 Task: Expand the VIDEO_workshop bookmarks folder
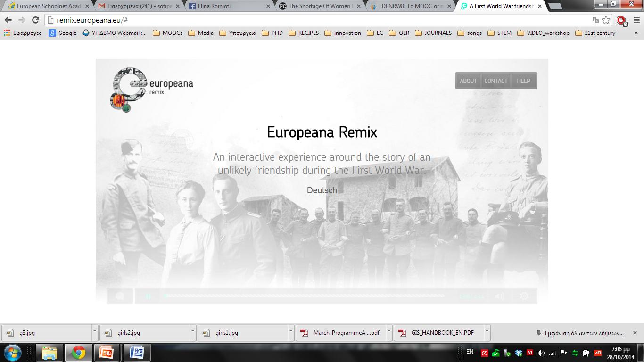(543, 33)
